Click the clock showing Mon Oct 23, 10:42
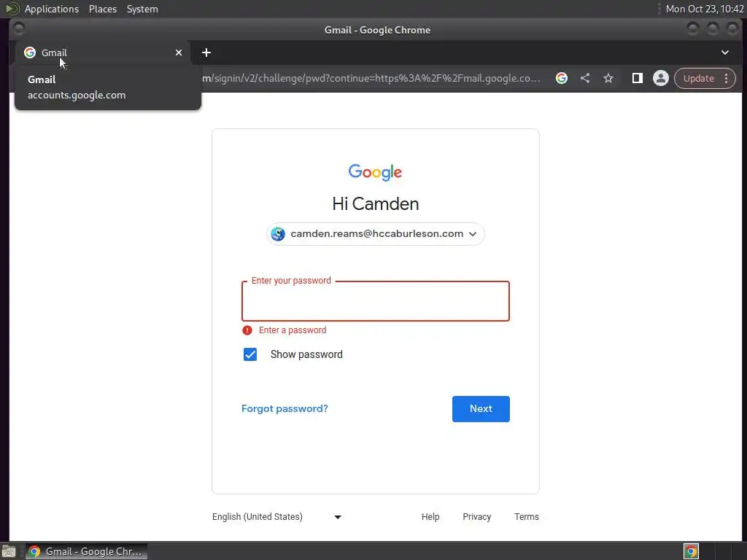The height and width of the screenshot is (560, 747). point(704,9)
